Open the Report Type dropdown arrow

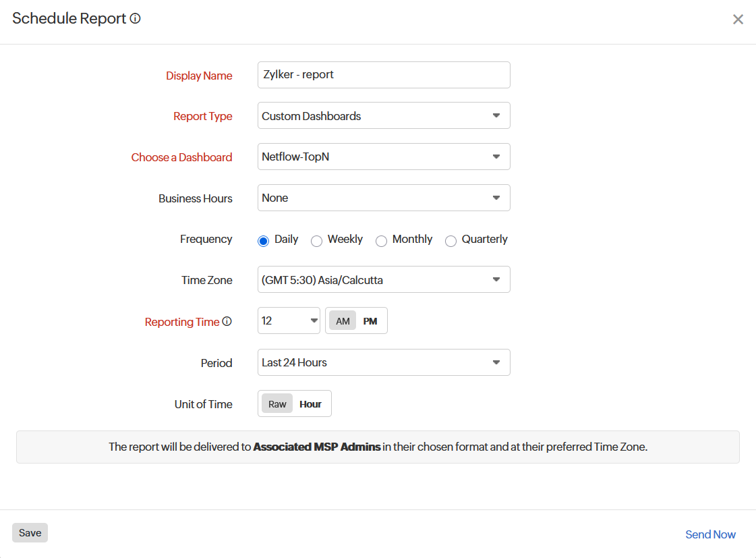(497, 115)
